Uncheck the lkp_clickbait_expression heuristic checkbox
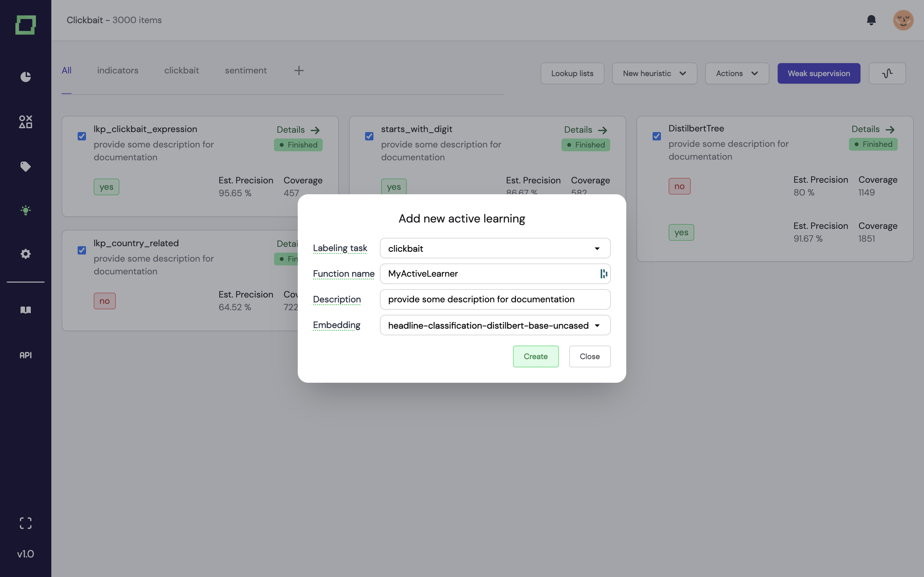The height and width of the screenshot is (577, 924). tap(82, 136)
